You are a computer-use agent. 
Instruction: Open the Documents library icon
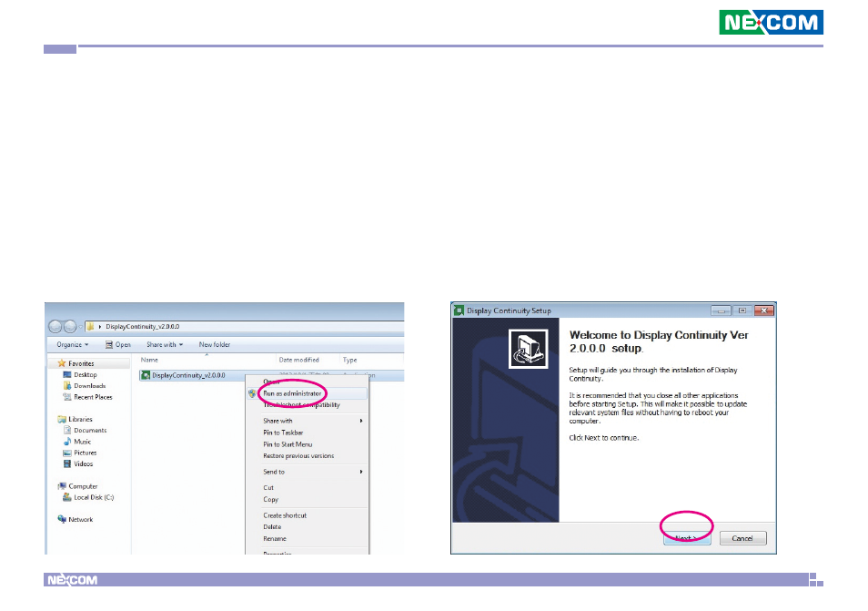click(x=67, y=431)
